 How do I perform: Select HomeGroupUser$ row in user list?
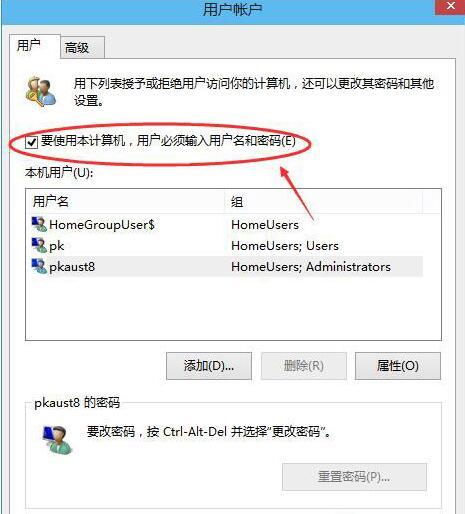tap(227, 224)
